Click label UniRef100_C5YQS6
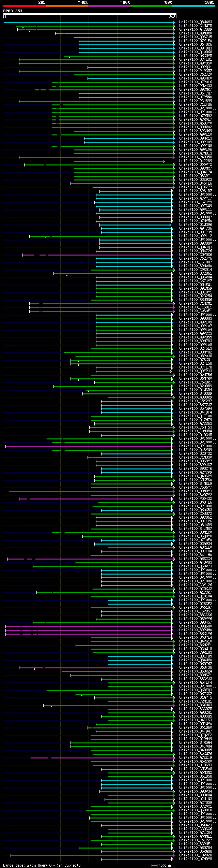The height and width of the screenshot is (868, 218). 196,255
